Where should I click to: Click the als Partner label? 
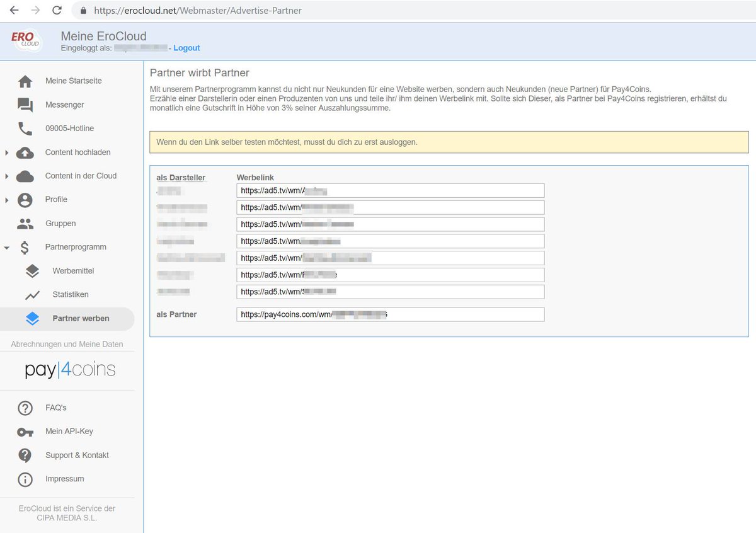point(176,314)
